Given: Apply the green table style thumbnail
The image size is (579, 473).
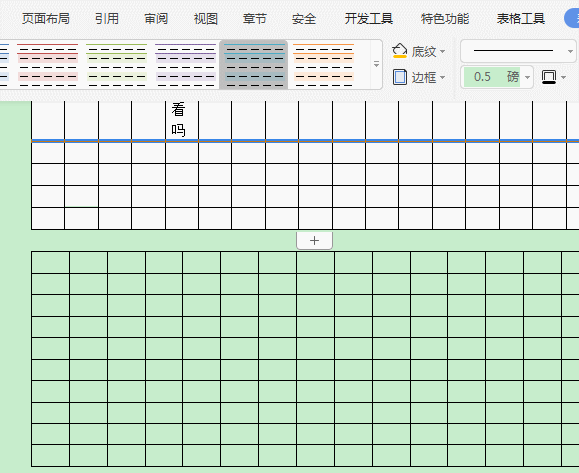Looking at the screenshot, I should point(117,65).
